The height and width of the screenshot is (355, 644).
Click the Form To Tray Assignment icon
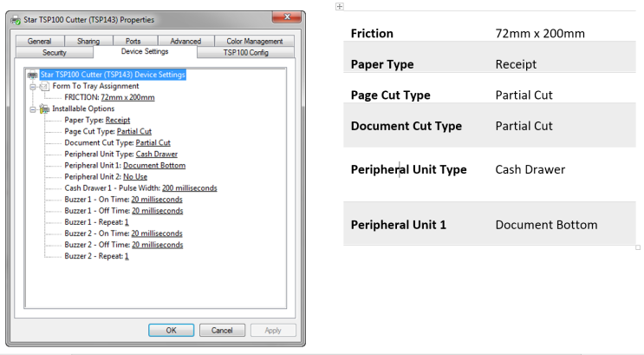[x=45, y=87]
